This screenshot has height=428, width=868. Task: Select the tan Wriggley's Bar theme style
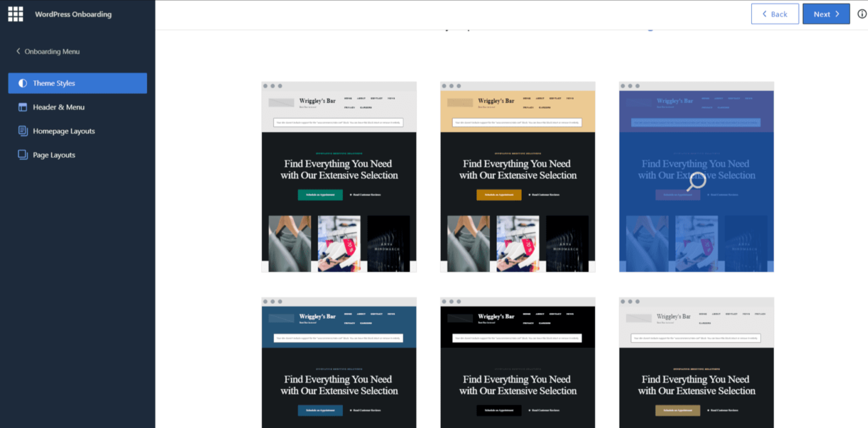[517, 177]
